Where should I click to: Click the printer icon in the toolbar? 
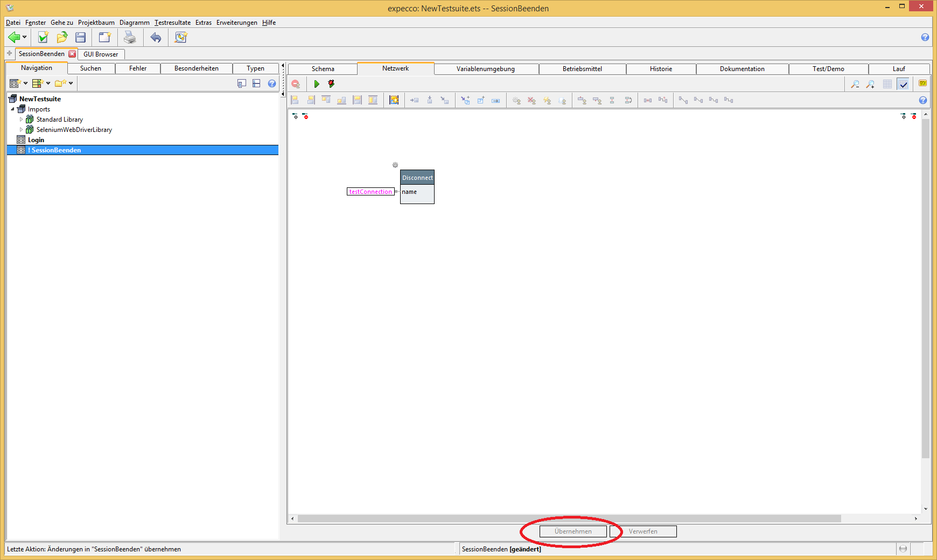click(130, 37)
